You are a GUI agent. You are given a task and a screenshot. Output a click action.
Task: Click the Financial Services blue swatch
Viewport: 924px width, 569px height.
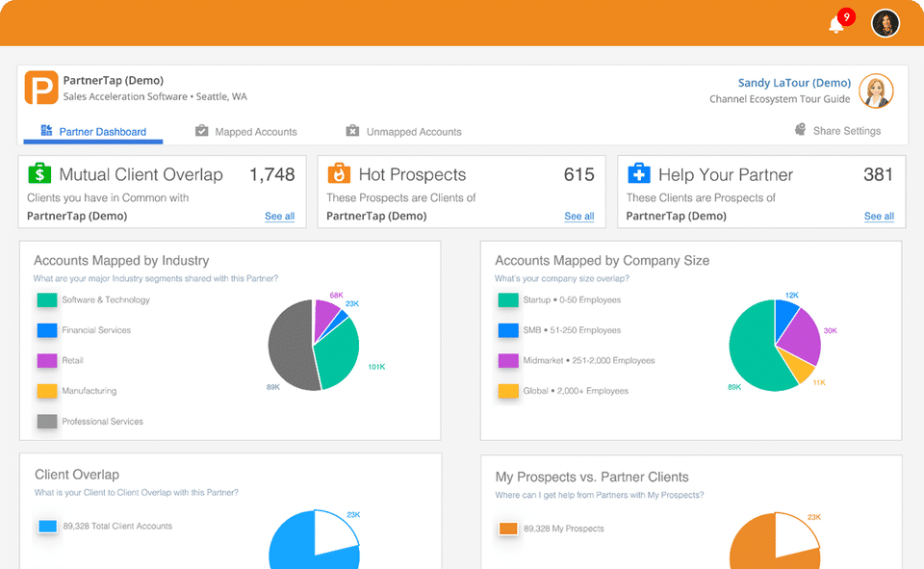[47, 330]
